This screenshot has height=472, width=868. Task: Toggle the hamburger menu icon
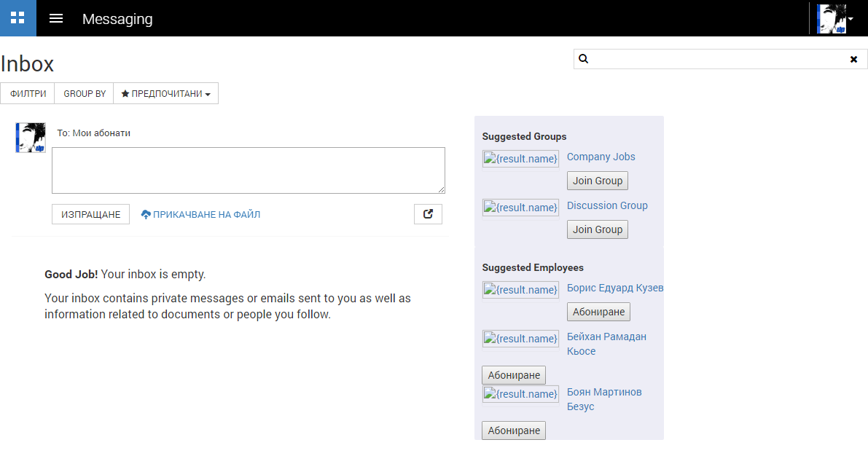point(56,18)
